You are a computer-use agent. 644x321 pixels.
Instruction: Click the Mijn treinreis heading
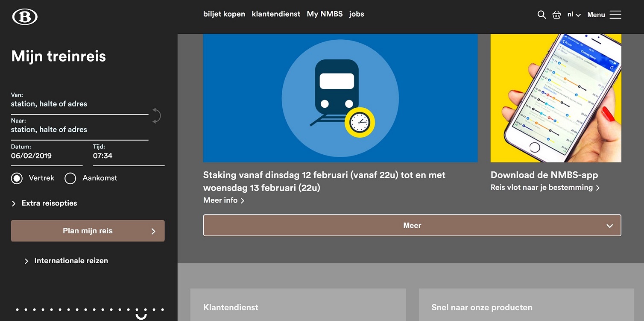[59, 56]
